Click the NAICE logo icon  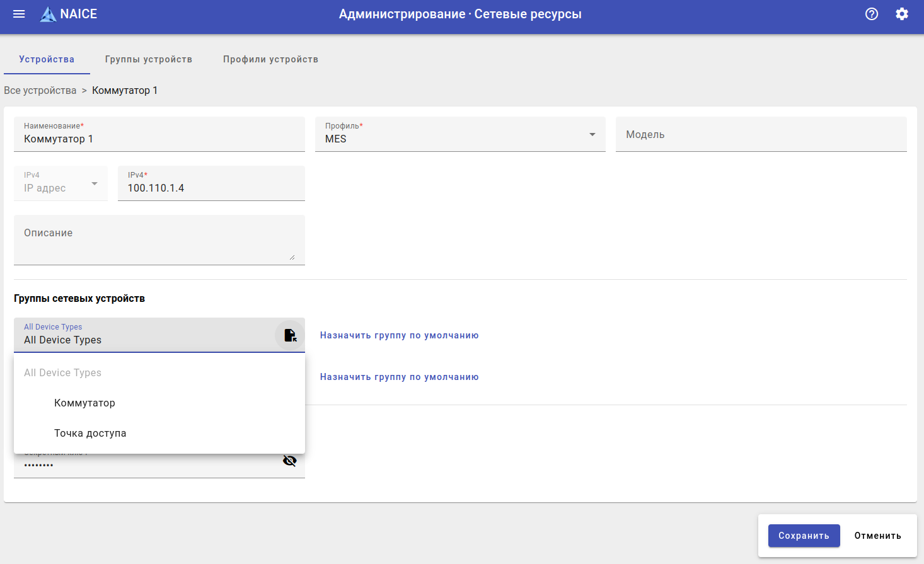click(48, 14)
